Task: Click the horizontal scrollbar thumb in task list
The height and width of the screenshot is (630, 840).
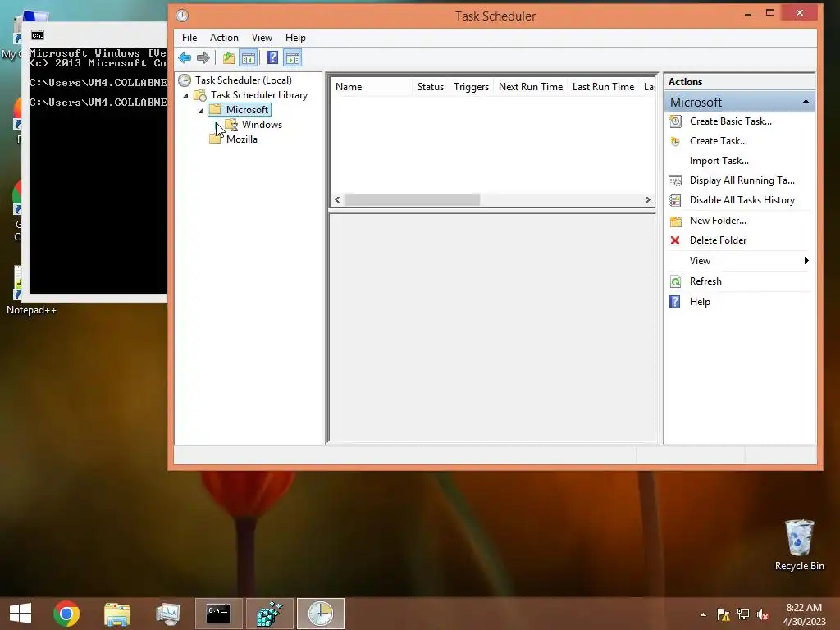Action: [412, 200]
